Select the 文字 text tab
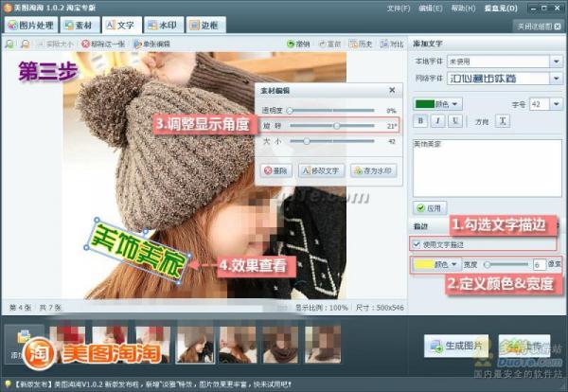This screenshot has height=392, width=568. 122,25
